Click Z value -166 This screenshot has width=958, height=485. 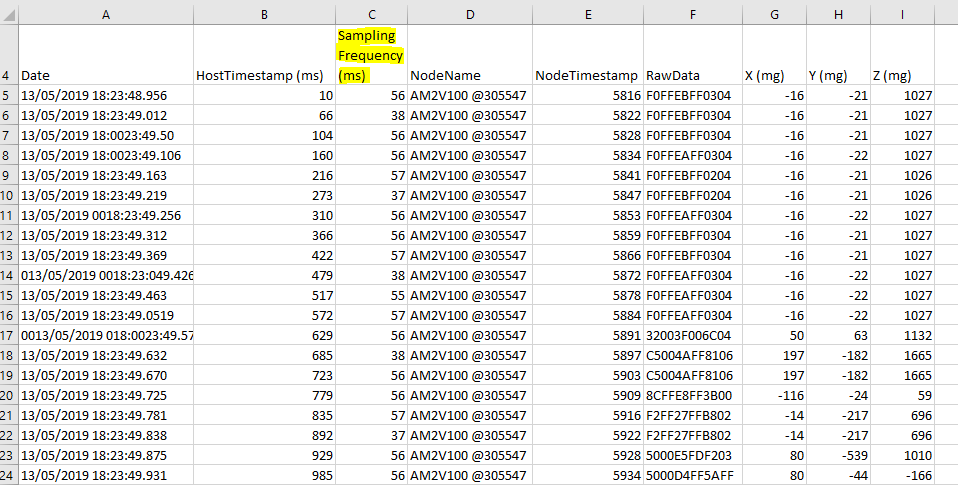point(902,475)
